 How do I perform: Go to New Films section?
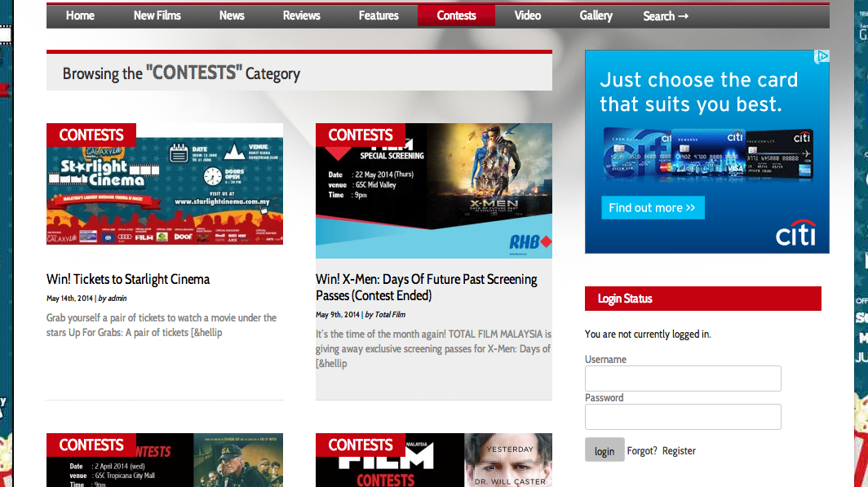157,15
